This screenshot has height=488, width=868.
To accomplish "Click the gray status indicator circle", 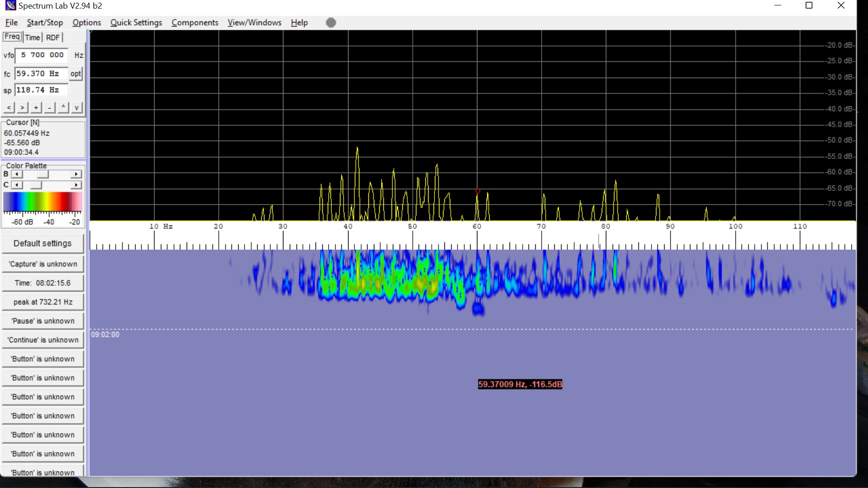I will pos(331,23).
